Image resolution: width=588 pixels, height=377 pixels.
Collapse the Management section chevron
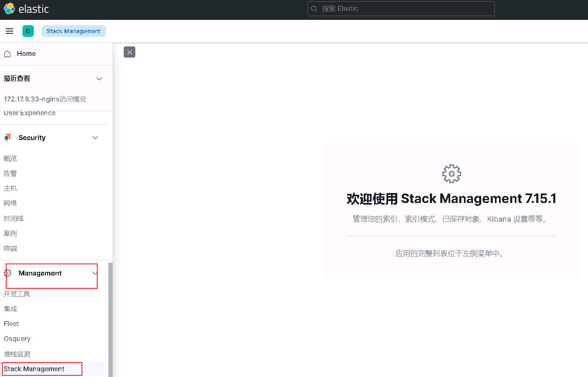point(95,273)
